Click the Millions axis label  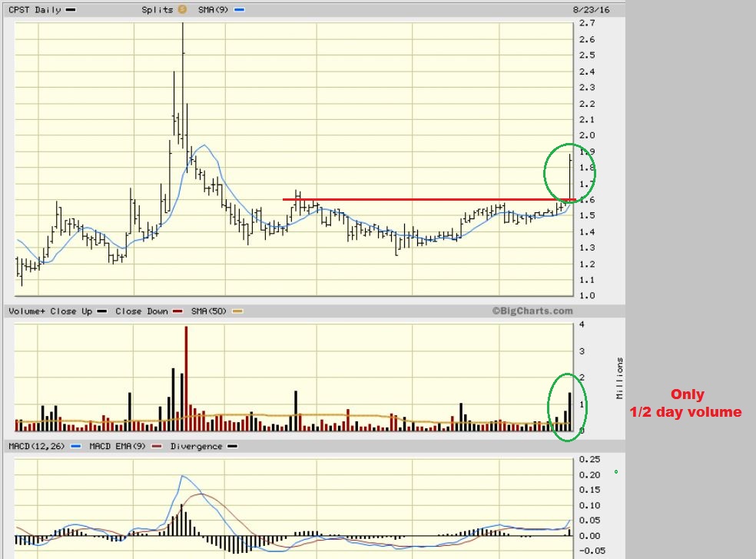[619, 378]
